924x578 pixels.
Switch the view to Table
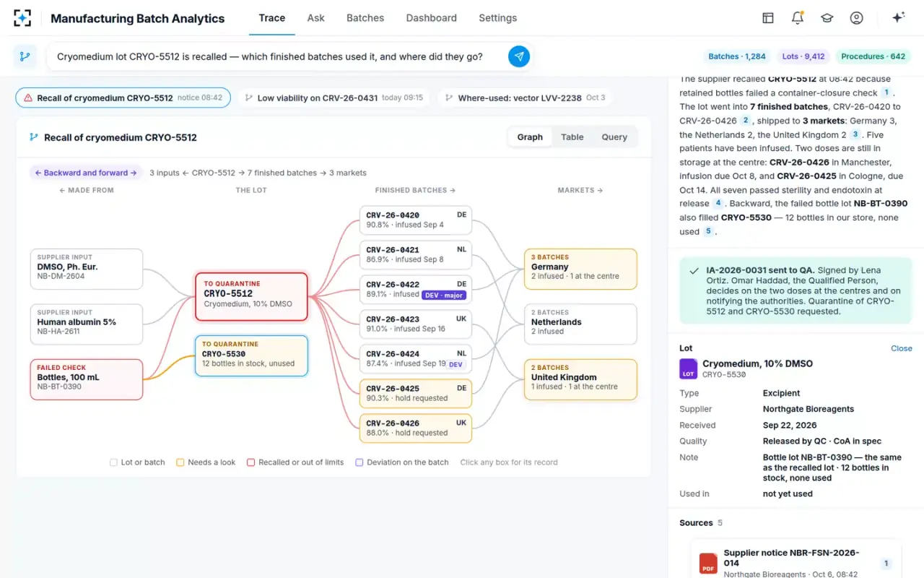point(572,137)
